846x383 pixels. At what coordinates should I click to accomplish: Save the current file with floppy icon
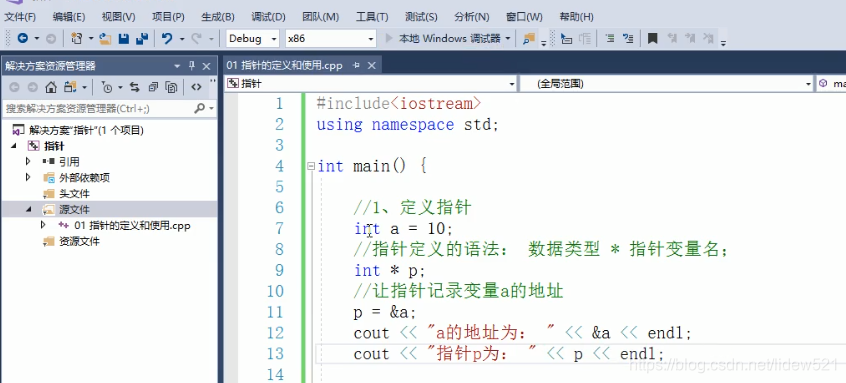click(124, 38)
